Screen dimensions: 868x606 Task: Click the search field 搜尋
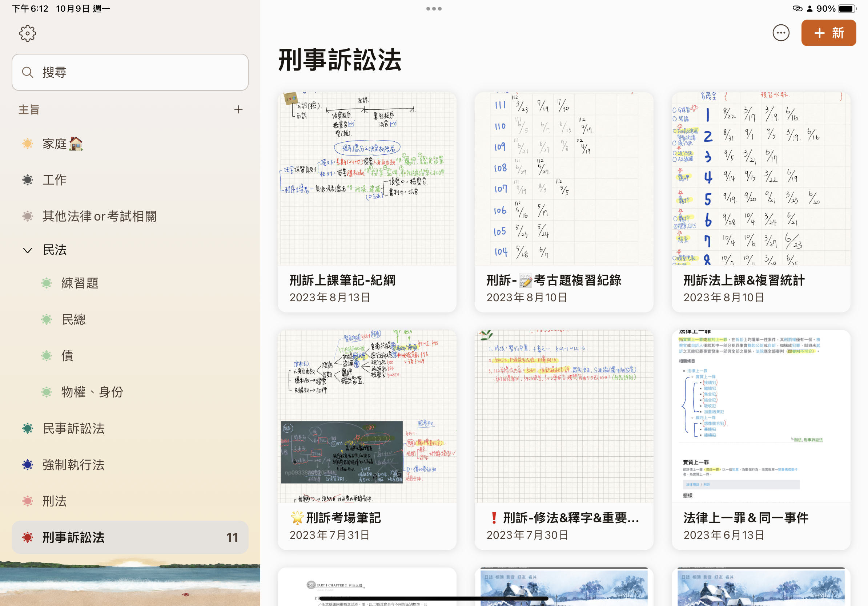point(130,72)
